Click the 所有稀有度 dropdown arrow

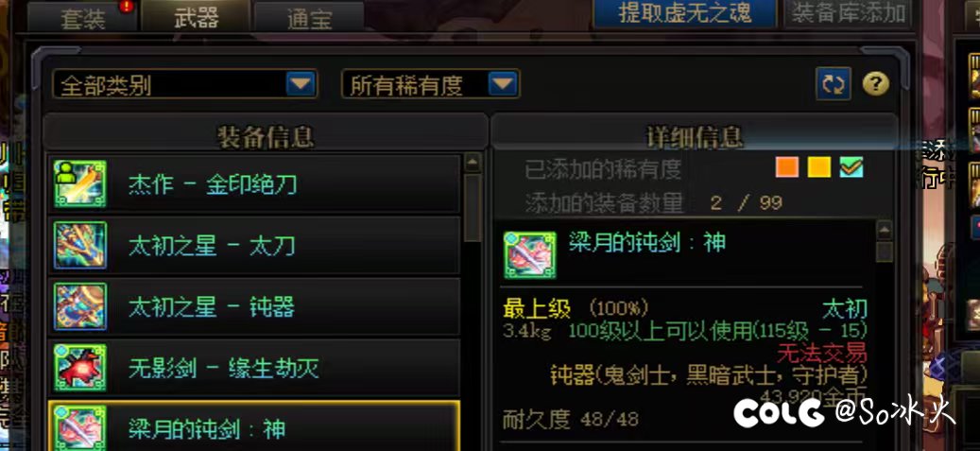(503, 84)
